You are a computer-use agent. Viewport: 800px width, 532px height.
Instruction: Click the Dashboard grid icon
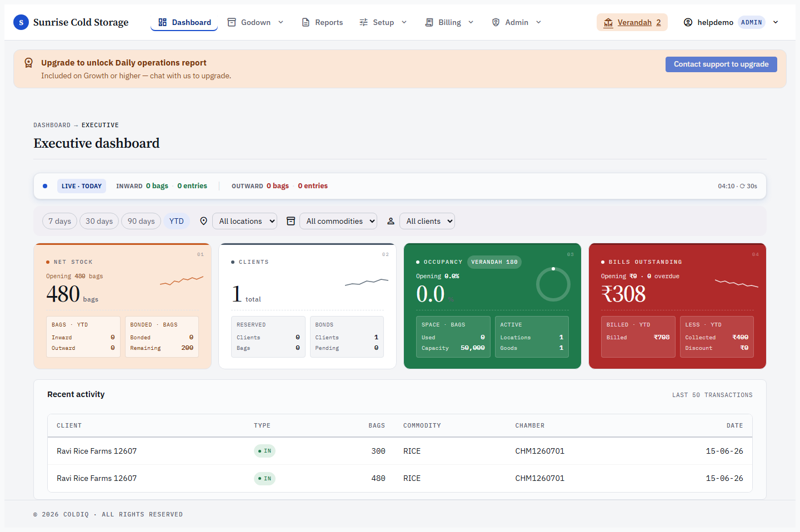163,22
